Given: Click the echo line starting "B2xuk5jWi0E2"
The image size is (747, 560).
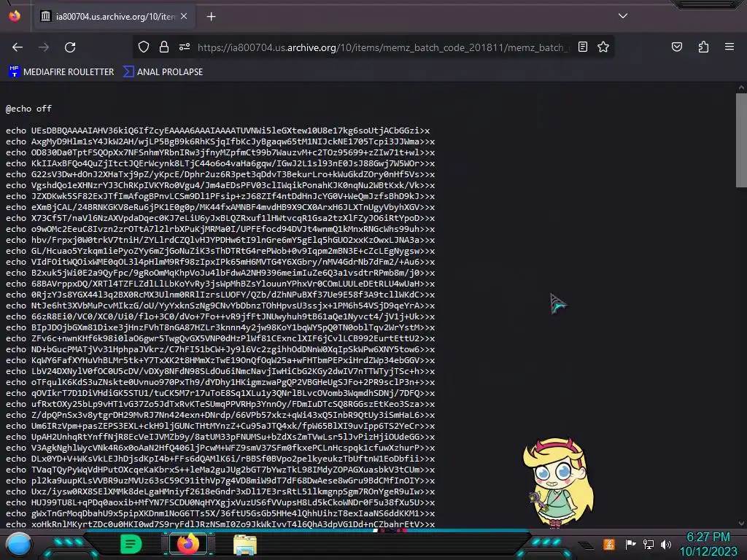Looking at the screenshot, I should pyautogui.click(x=220, y=273).
